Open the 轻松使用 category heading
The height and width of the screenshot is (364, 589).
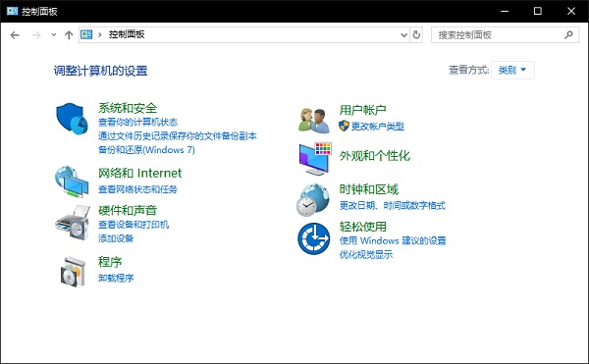(x=363, y=227)
